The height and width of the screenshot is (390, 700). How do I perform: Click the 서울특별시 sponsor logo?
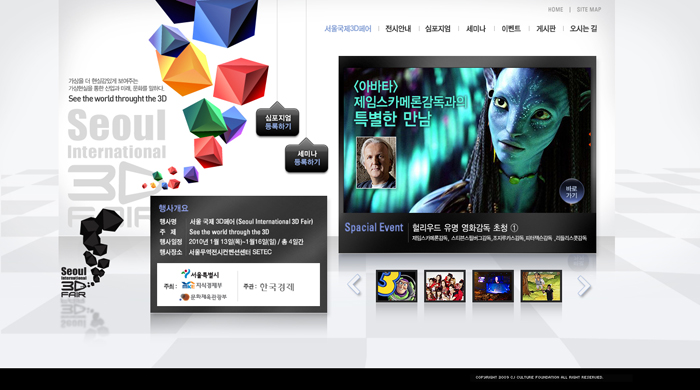coord(200,274)
